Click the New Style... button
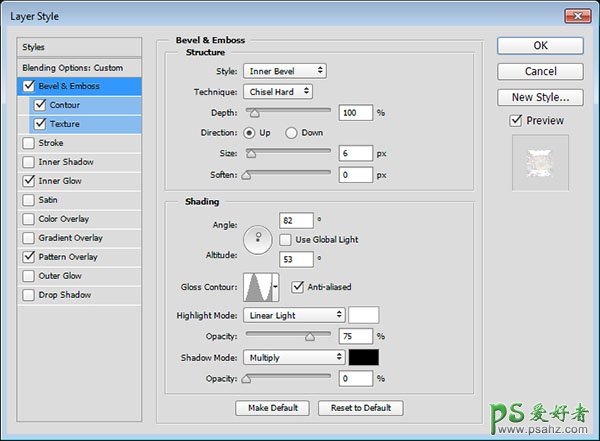 (540, 97)
